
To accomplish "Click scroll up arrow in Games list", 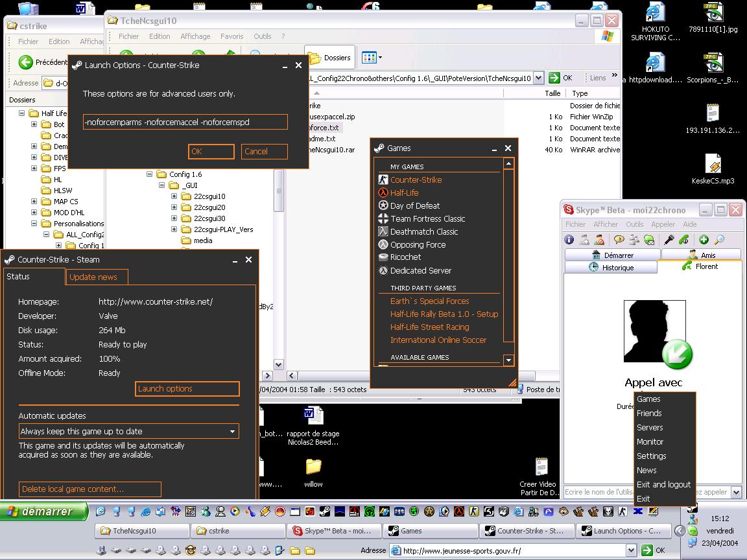I will pos(508,163).
